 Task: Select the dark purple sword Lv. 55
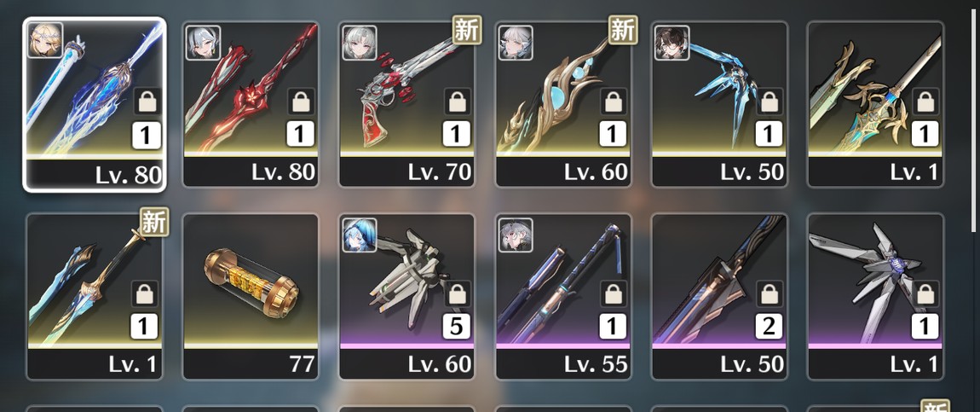click(x=563, y=296)
